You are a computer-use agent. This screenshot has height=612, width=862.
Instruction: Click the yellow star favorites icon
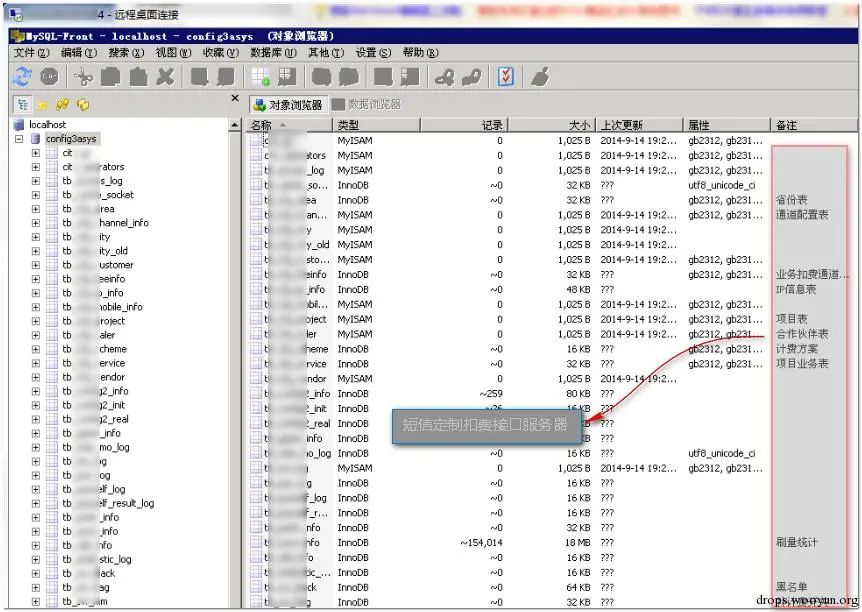click(x=43, y=104)
